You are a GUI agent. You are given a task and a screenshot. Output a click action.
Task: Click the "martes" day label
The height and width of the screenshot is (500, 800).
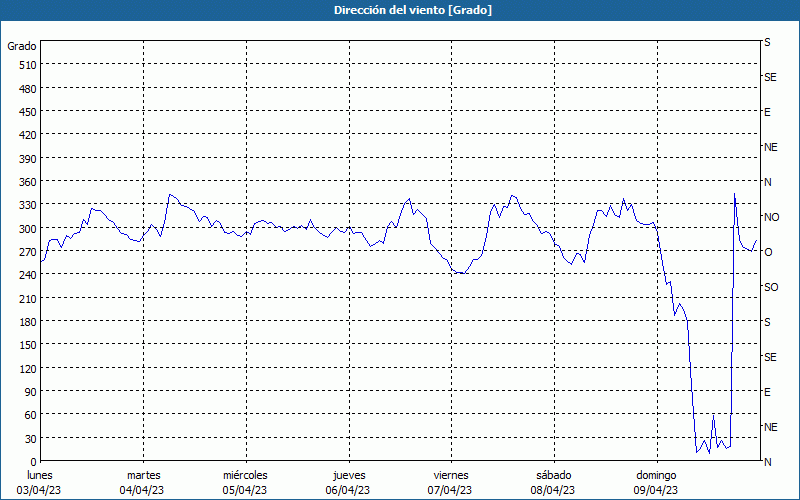(x=143, y=475)
